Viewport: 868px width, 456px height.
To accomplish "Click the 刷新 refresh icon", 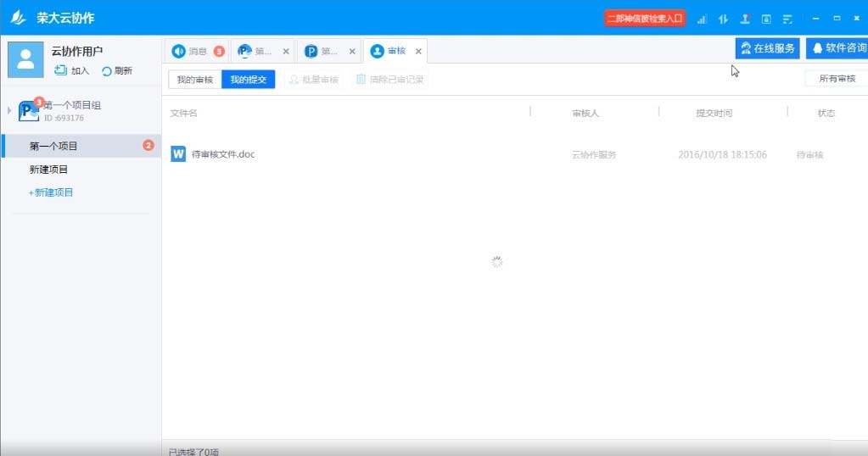I will coord(107,71).
